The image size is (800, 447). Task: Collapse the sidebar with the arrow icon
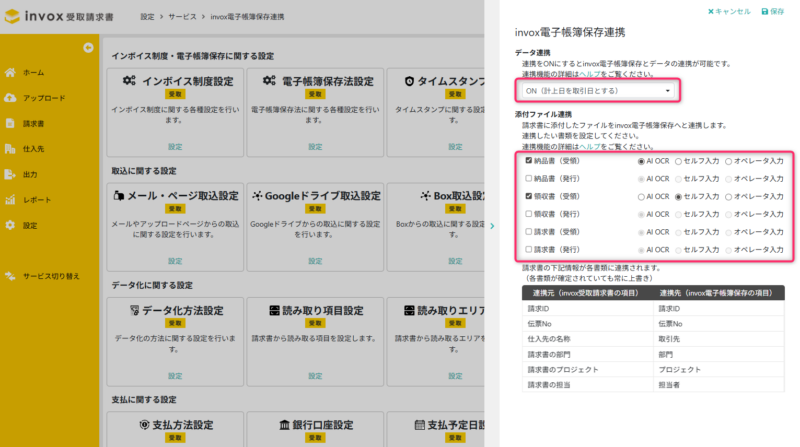(x=88, y=47)
